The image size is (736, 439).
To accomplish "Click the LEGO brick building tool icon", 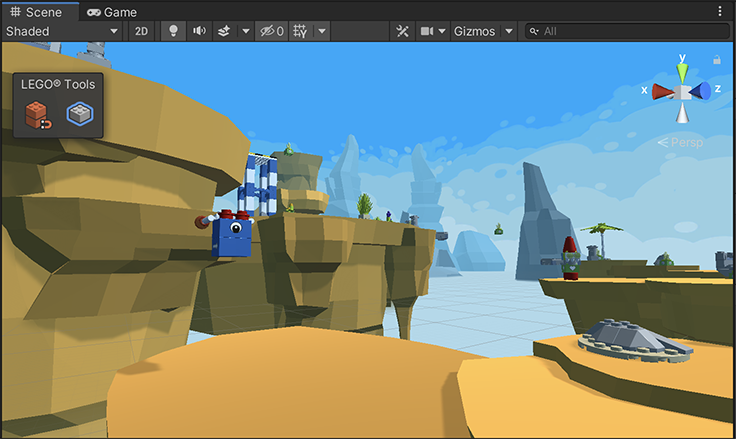I will [x=38, y=116].
